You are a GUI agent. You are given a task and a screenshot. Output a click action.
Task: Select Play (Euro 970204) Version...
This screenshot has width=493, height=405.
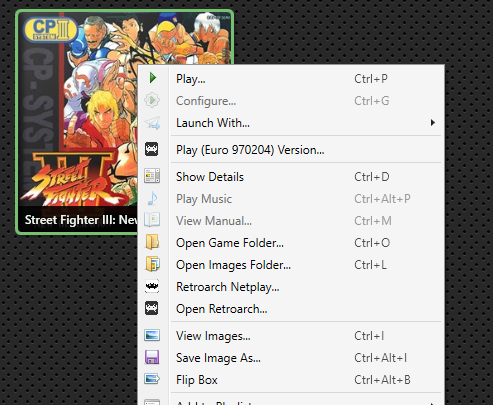(x=291, y=150)
